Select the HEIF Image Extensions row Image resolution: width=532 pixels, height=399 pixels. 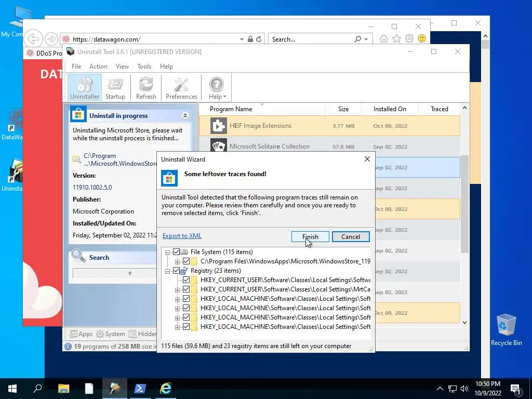point(329,126)
